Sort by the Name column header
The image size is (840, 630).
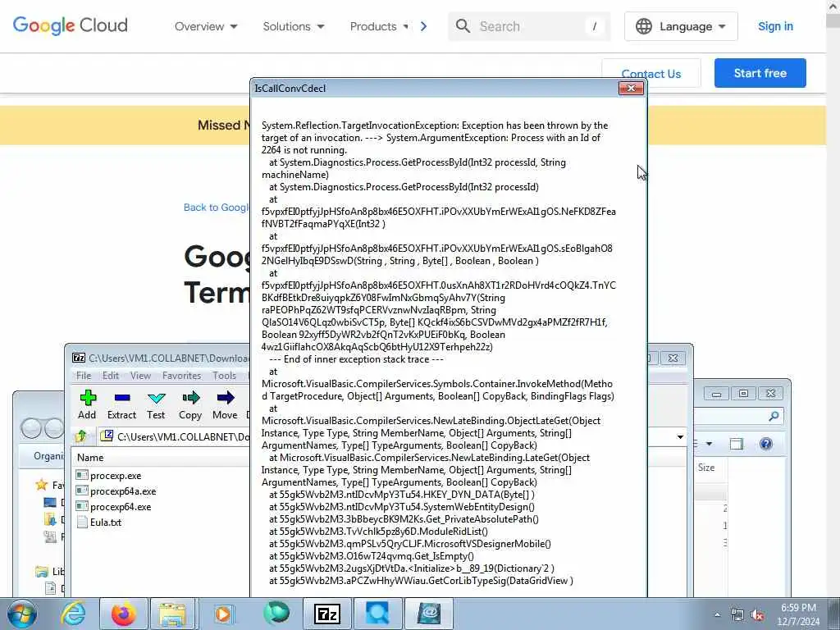pyautogui.click(x=90, y=458)
